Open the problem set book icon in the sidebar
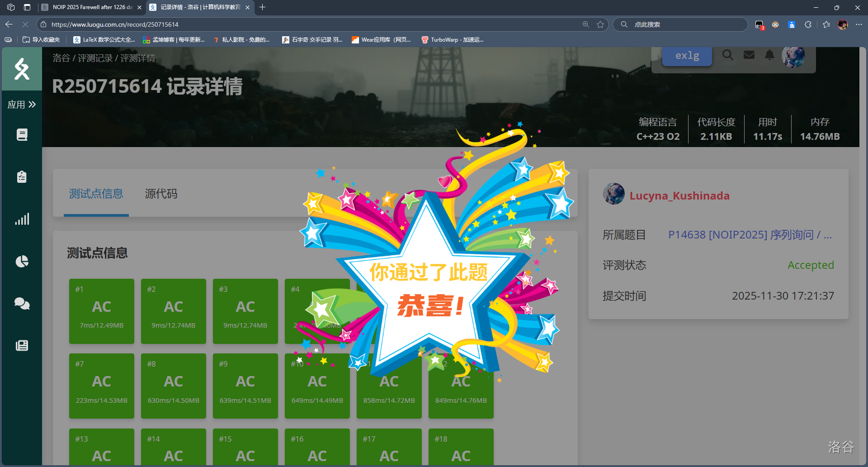 [22, 134]
